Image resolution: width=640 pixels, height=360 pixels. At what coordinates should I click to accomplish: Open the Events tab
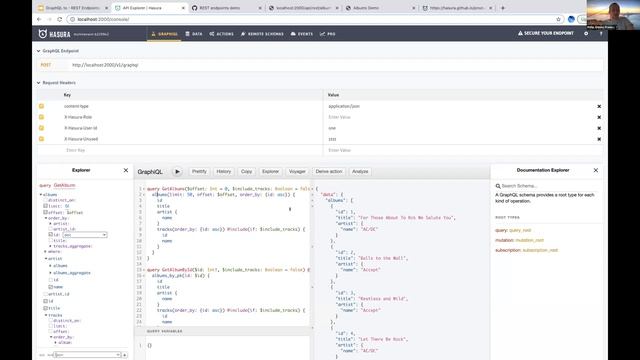click(302, 34)
